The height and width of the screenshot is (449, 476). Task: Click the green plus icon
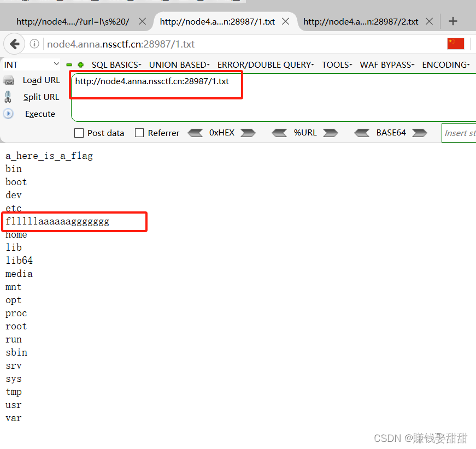(x=80, y=64)
